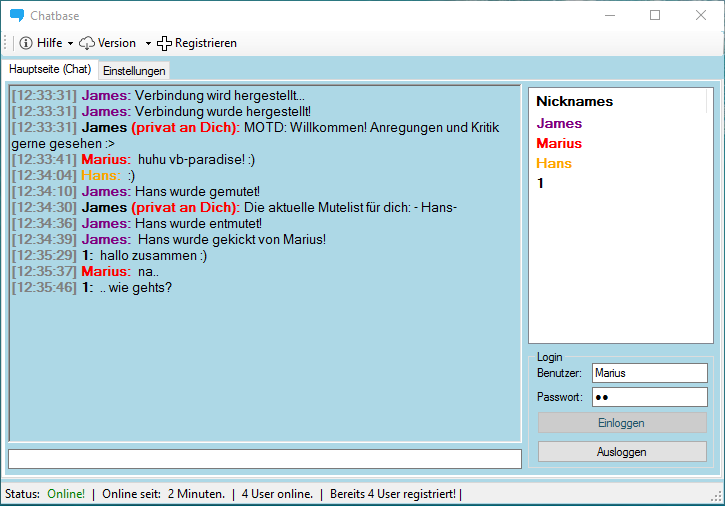Focus the Benutzer username field
Screen dimensions: 725x506
(649, 373)
